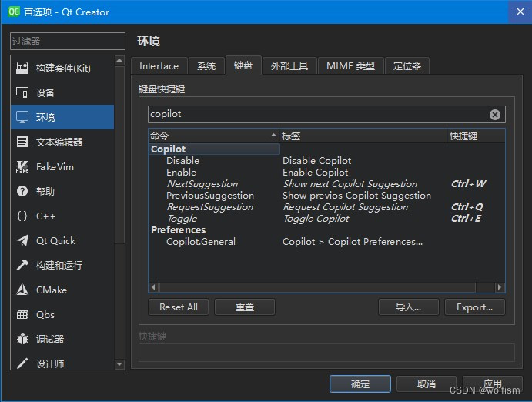Select the Copilot.General command row
This screenshot has height=402, width=532.
click(x=326, y=242)
